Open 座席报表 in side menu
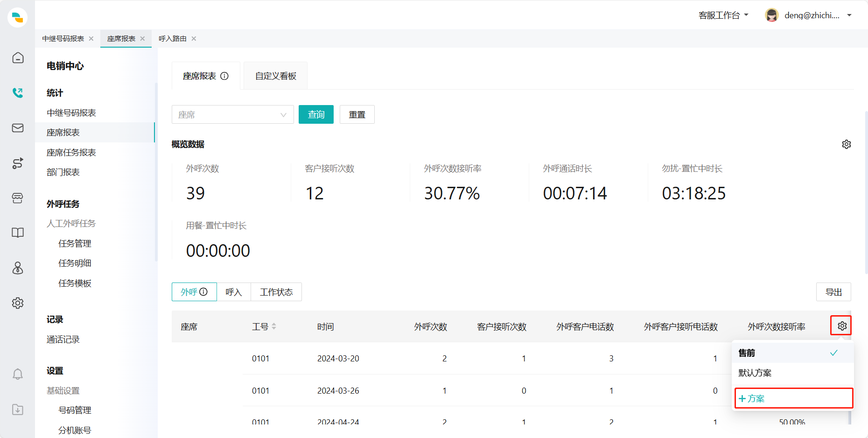 coord(95,133)
